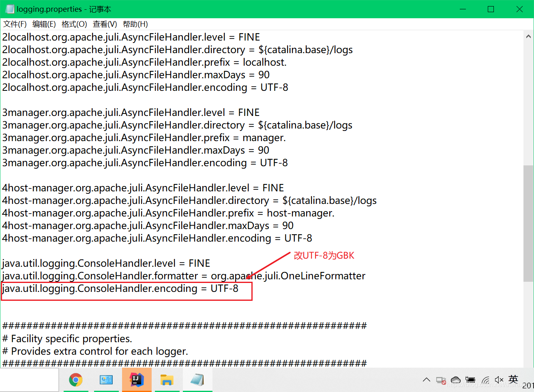The image size is (534, 392).
Task: Click the 4host-manager maxDays = 90 line
Action: pyautogui.click(x=148, y=226)
